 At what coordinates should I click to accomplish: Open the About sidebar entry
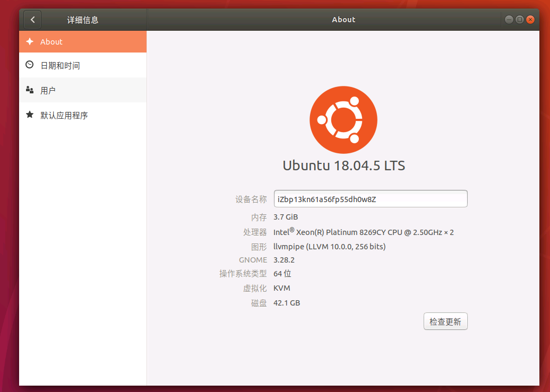(83, 42)
